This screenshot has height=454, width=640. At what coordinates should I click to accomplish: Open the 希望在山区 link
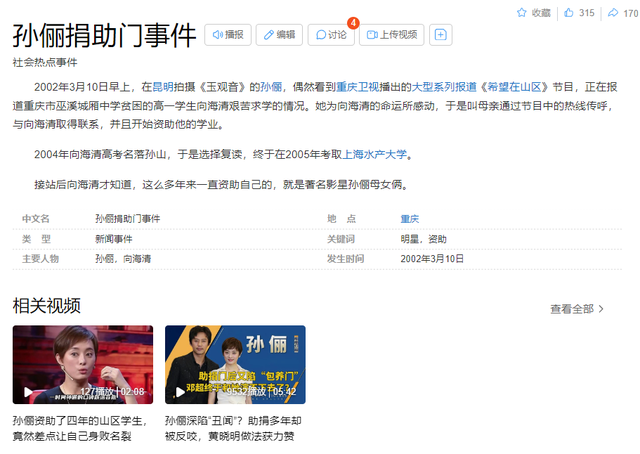tap(514, 87)
